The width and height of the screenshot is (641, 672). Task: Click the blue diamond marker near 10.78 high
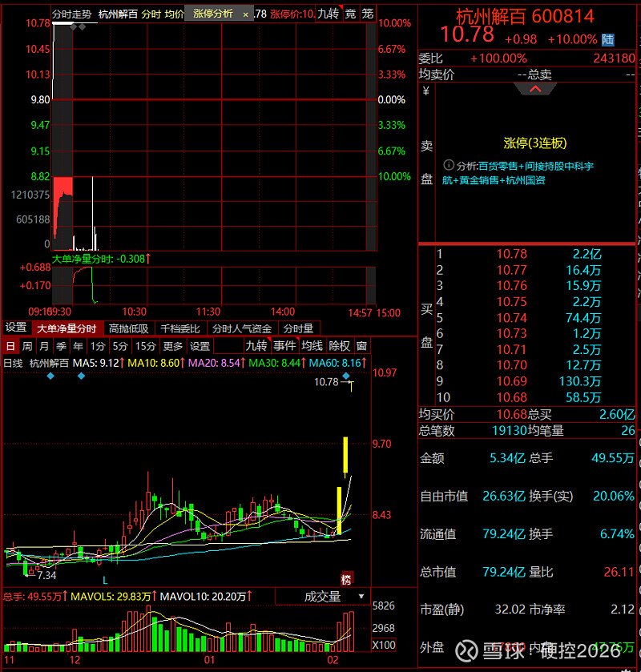click(x=346, y=376)
